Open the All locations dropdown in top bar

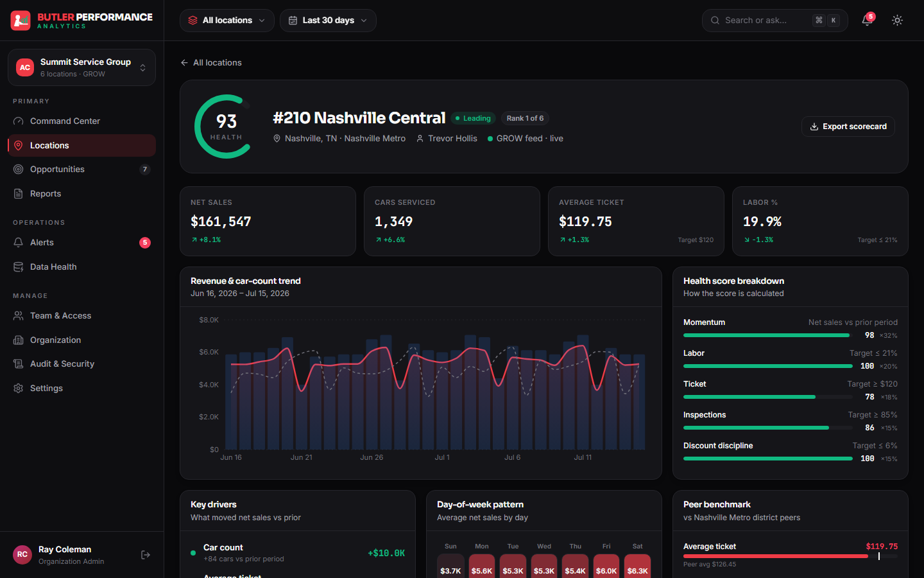[x=227, y=21]
